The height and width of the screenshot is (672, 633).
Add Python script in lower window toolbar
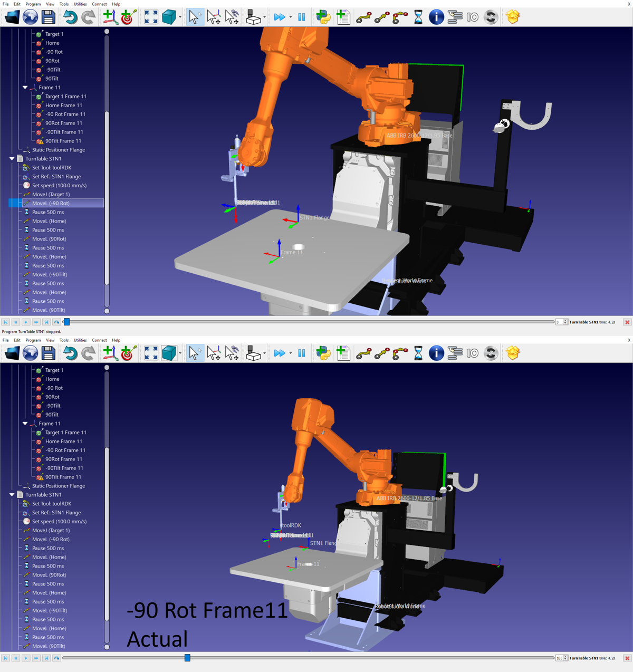point(323,353)
